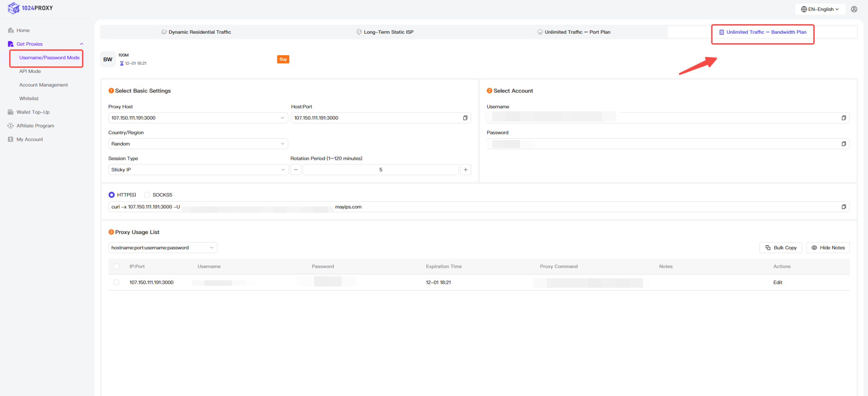Click the Bulk Copy button

tap(781, 248)
